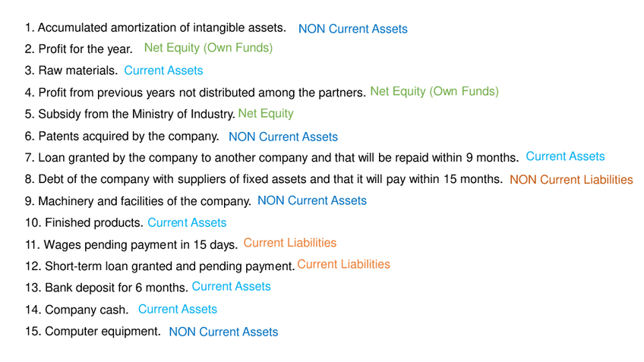
Task: Select the 'Subsidy from the Ministry of Industry' line
Action: (x=130, y=115)
